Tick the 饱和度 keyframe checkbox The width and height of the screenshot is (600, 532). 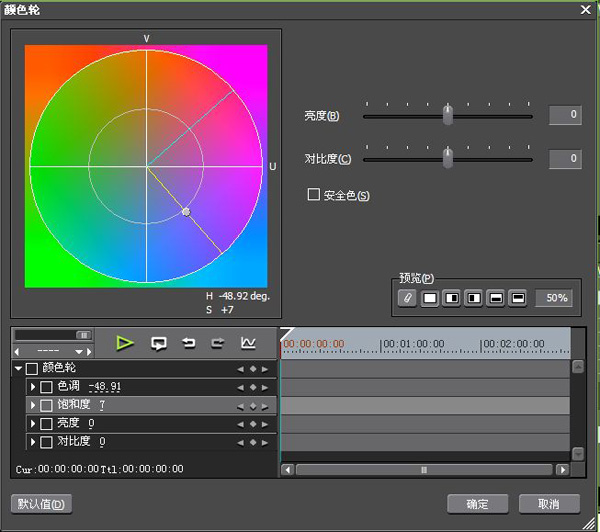pyautogui.click(x=46, y=405)
